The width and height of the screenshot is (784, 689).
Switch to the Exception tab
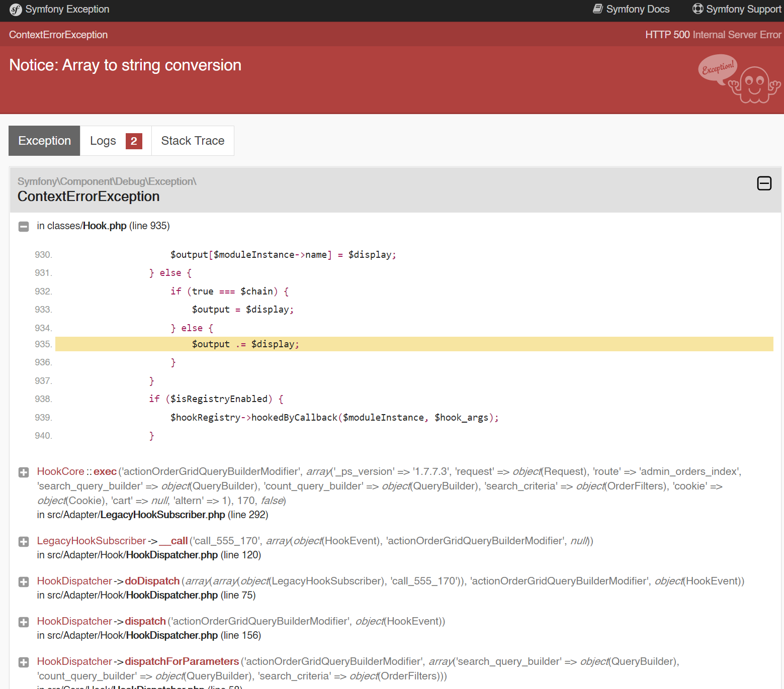pyautogui.click(x=44, y=141)
